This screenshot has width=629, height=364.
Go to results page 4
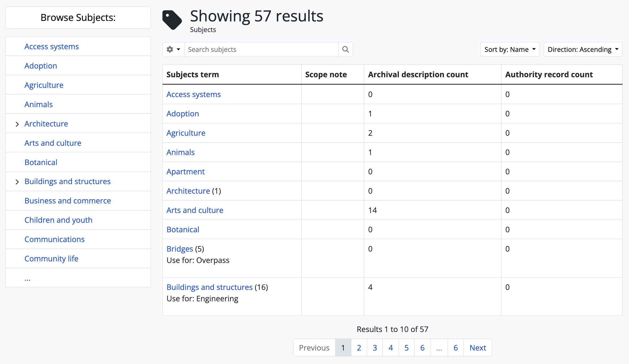point(390,348)
